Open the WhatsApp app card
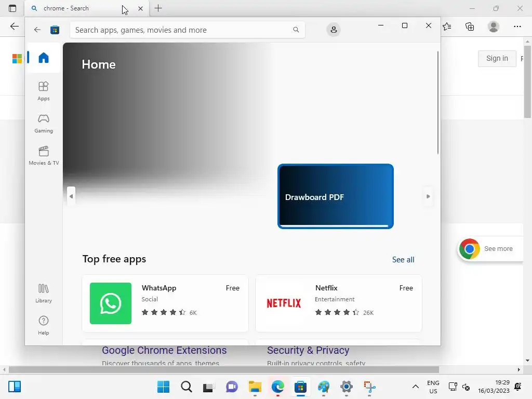The height and width of the screenshot is (399, 532). pyautogui.click(x=165, y=303)
